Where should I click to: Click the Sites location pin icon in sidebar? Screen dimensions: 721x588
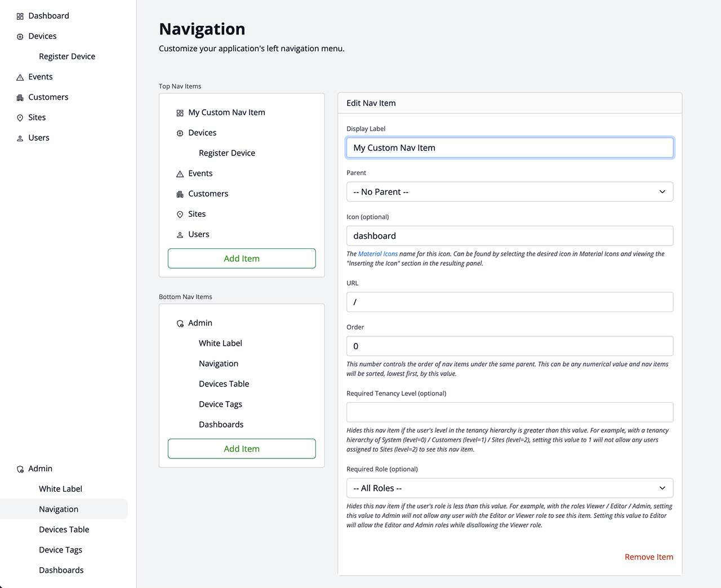point(20,118)
